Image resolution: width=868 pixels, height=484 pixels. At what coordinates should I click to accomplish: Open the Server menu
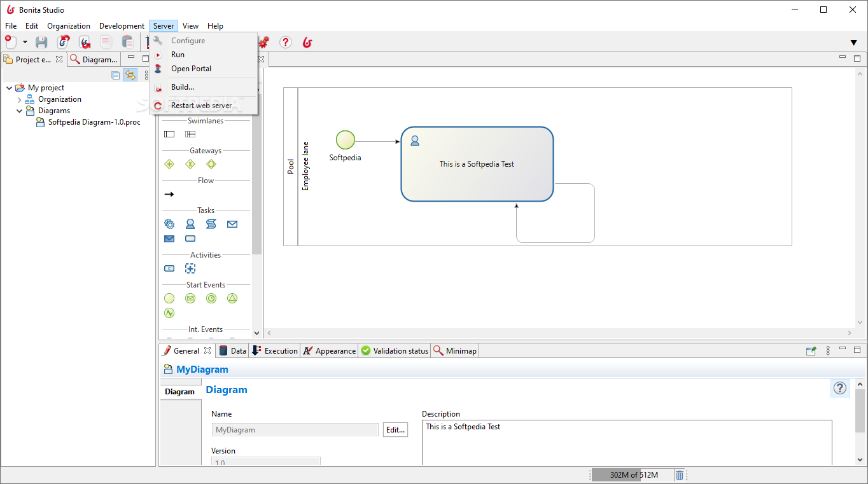164,26
